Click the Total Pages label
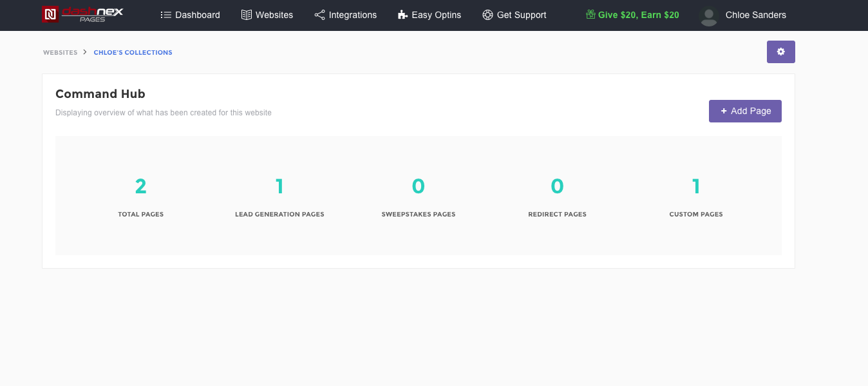Viewport: 868px width, 386px height. point(141,214)
